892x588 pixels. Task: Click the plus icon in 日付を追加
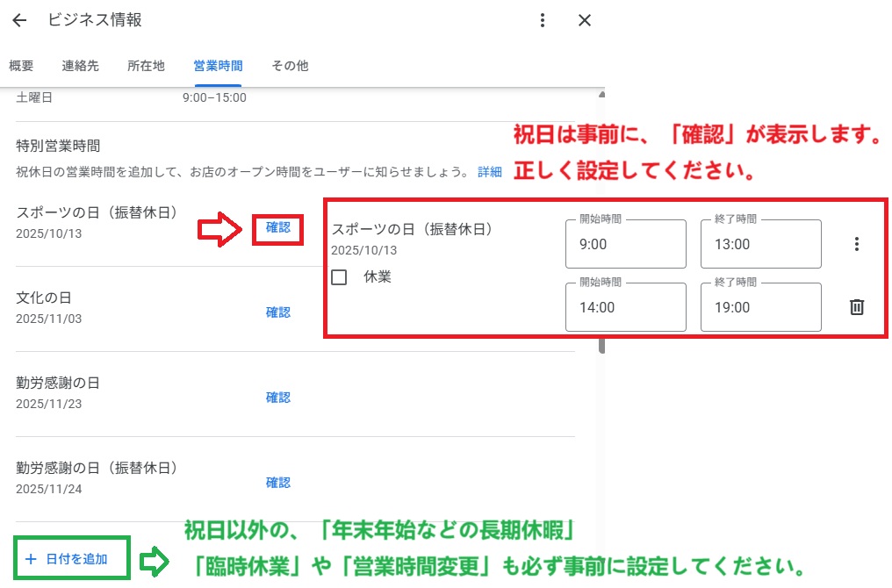coord(32,559)
